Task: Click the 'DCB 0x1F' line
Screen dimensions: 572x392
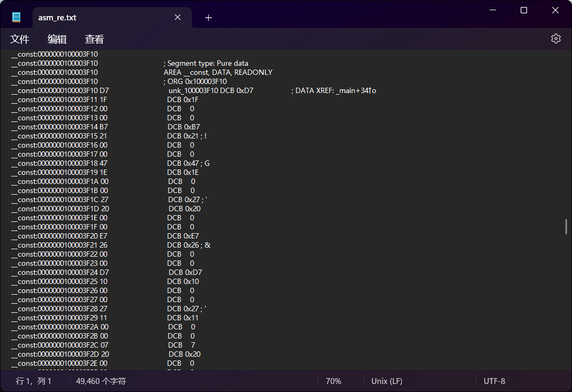Action: pos(183,99)
